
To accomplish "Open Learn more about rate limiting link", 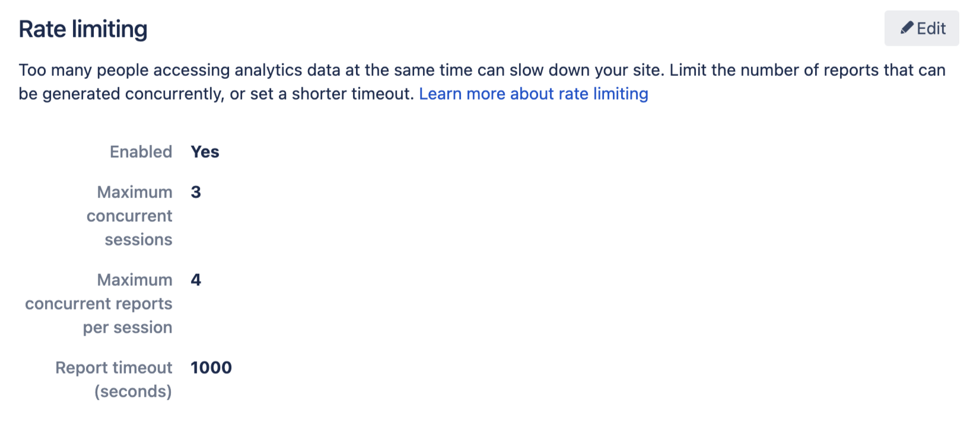I will [x=533, y=94].
